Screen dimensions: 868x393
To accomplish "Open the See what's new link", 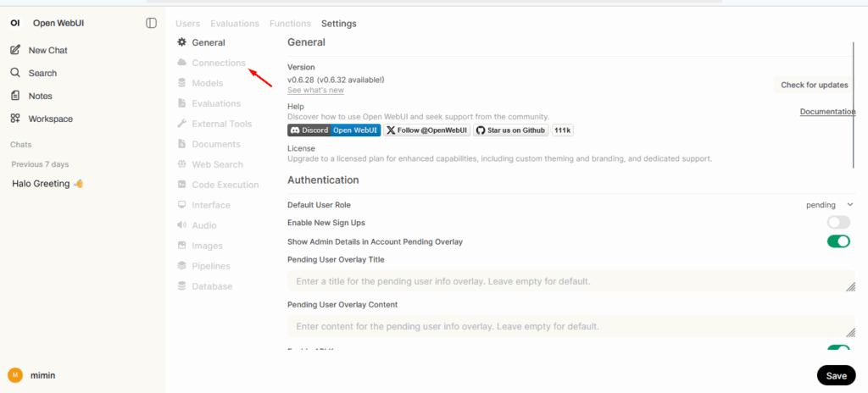I will 315,91.
